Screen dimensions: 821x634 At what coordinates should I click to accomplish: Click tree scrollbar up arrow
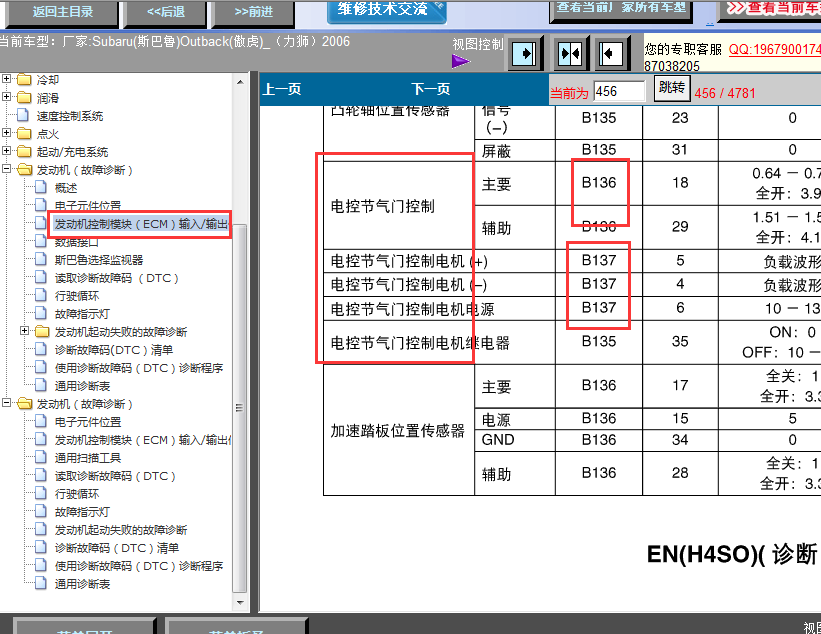(x=240, y=82)
